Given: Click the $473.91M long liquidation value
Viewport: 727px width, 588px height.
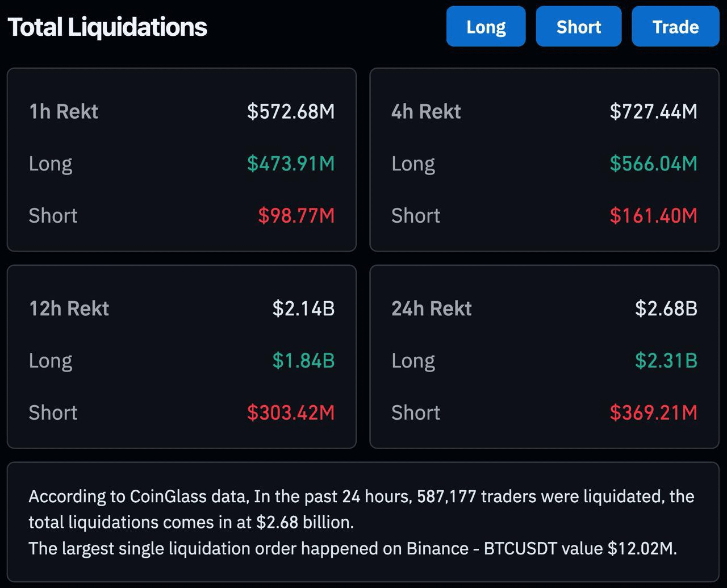Looking at the screenshot, I should tap(291, 164).
